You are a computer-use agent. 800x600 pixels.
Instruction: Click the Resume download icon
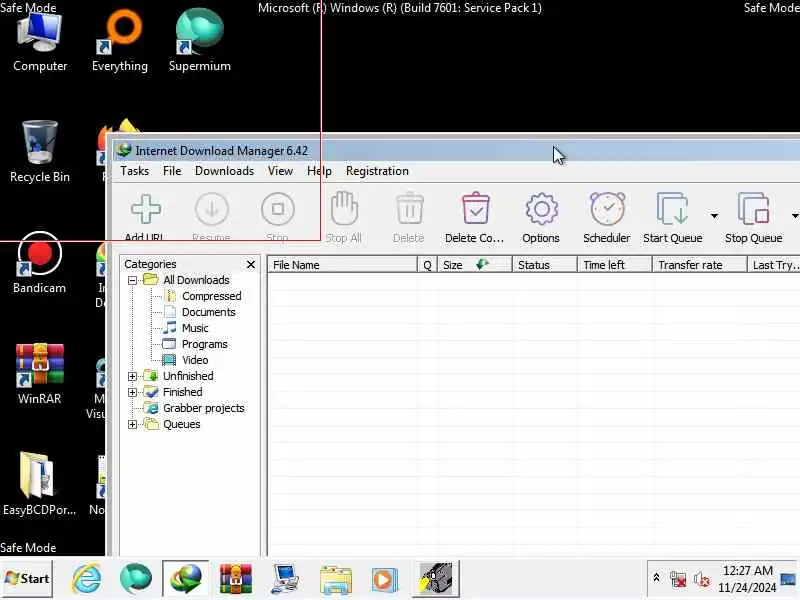point(211,209)
